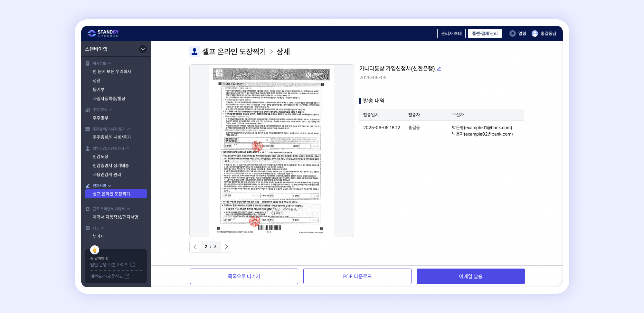Go to previous document page
Image resolution: width=644 pixels, height=313 pixels.
point(195,247)
